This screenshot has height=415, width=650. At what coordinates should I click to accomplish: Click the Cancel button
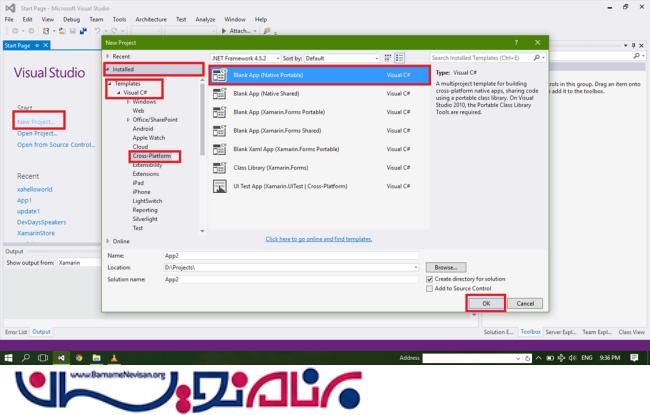[x=525, y=303]
